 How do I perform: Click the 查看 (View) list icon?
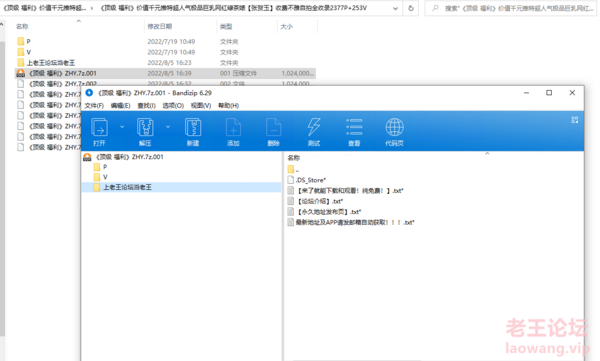(354, 127)
